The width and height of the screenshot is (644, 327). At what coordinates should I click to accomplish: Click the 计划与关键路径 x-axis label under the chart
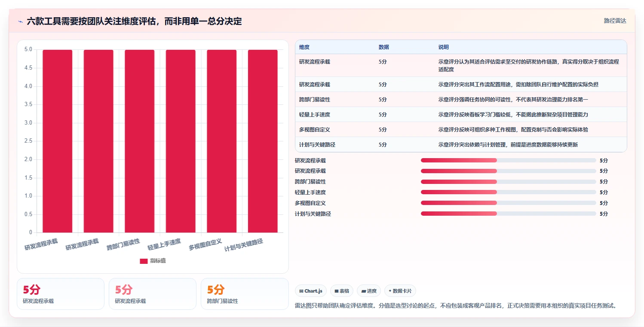[244, 245]
